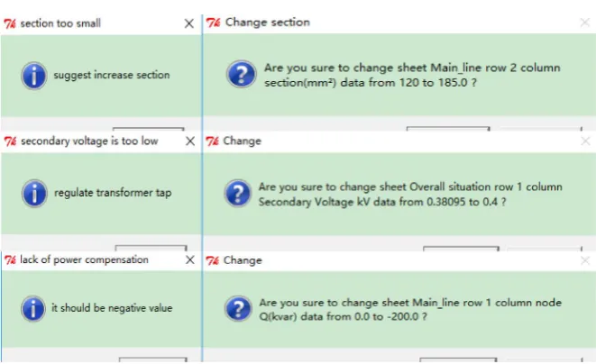Close the 'secondary voltage is too low' dialog
Screen dimensions: 596x364
(190, 141)
